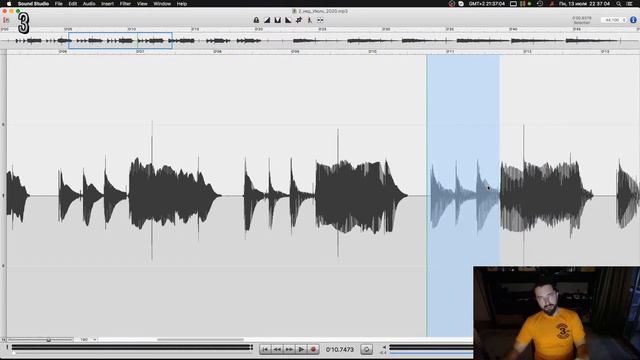Click the Normalize bell-shaped toolbar icon
Viewport: 640px width, 360px height.
click(256, 20)
